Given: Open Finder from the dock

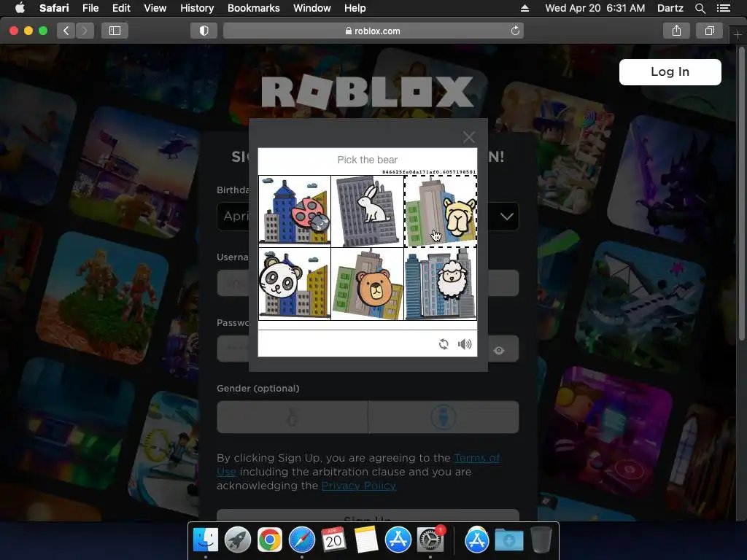Looking at the screenshot, I should (x=206, y=540).
